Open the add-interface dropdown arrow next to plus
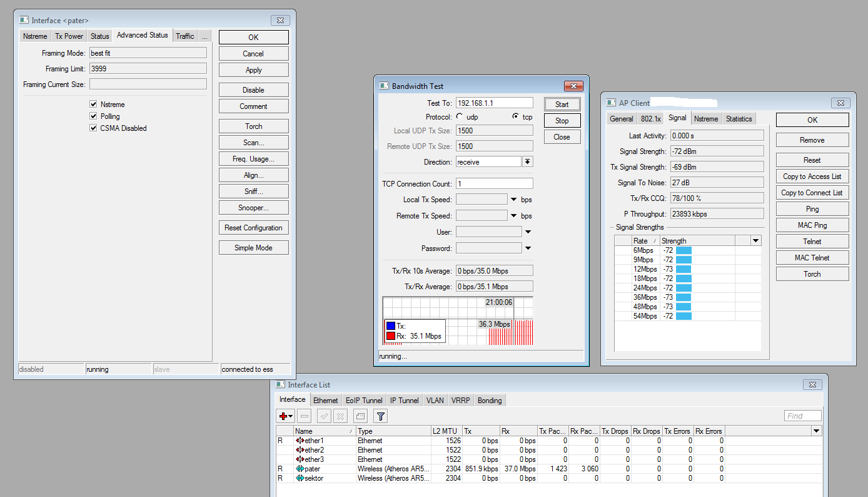This screenshot has height=497, width=868. (x=291, y=416)
